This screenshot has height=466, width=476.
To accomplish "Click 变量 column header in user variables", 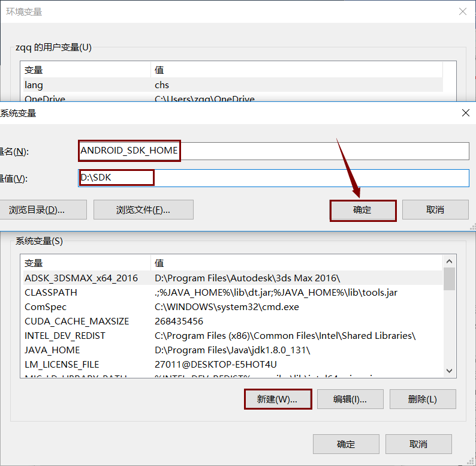I will click(x=87, y=70).
